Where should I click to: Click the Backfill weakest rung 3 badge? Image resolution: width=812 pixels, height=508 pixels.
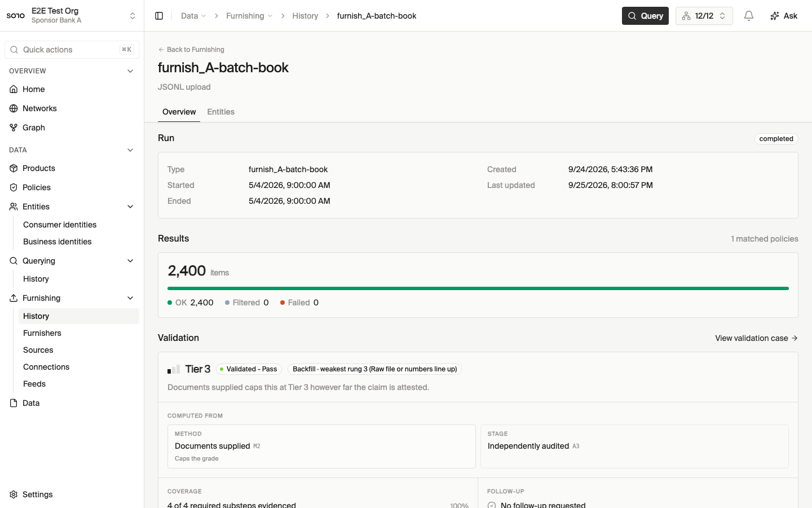point(374,369)
